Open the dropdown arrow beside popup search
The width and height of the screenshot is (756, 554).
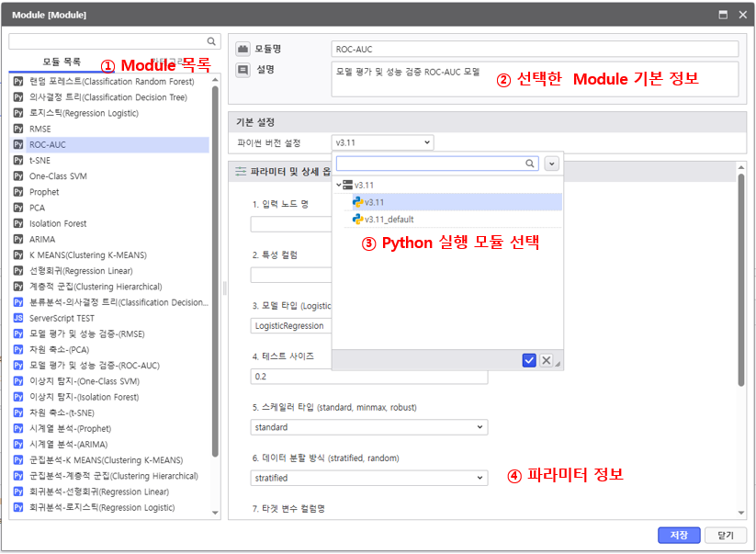coord(551,164)
